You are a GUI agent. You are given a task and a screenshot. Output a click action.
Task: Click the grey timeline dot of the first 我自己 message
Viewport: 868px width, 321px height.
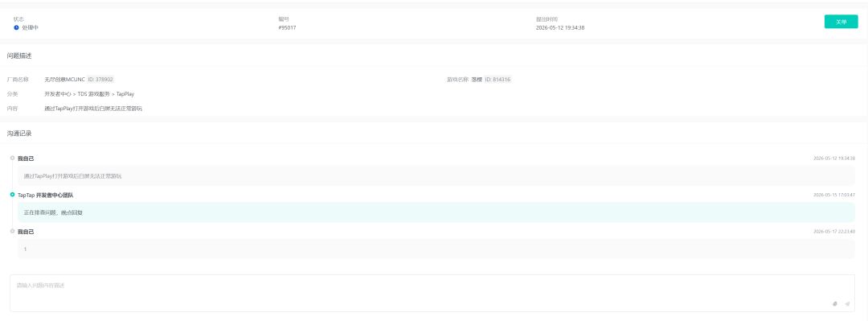pyautogui.click(x=12, y=158)
